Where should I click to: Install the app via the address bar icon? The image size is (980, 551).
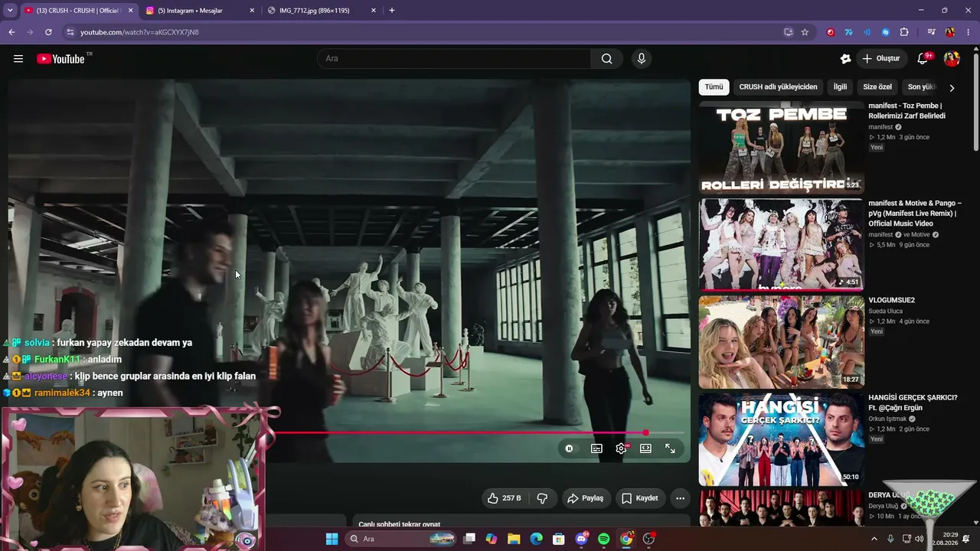[788, 32]
